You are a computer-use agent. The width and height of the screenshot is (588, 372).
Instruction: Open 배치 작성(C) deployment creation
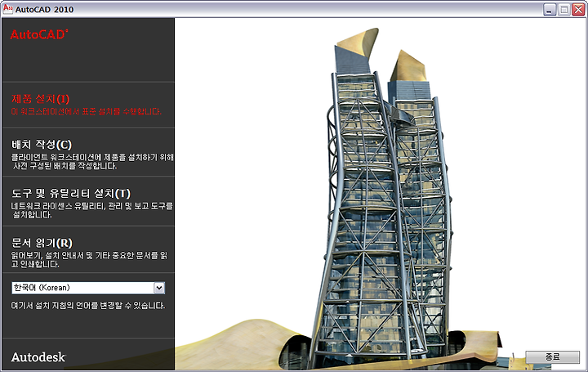42,145
